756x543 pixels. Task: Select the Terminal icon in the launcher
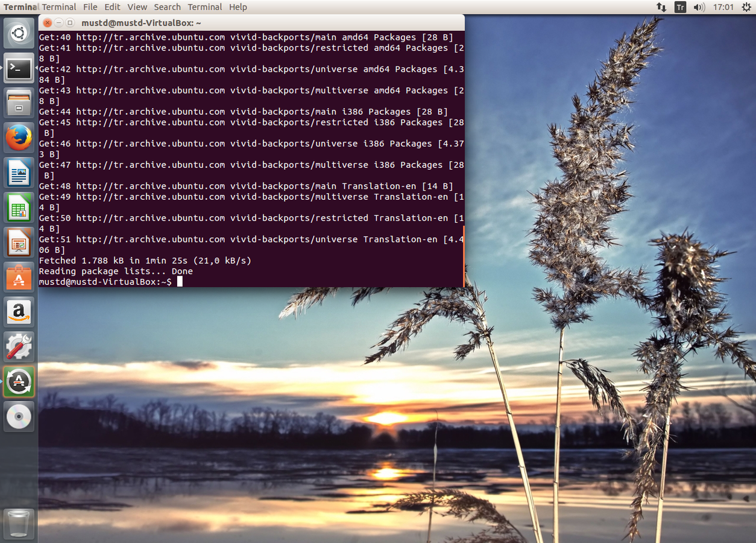pos(19,68)
